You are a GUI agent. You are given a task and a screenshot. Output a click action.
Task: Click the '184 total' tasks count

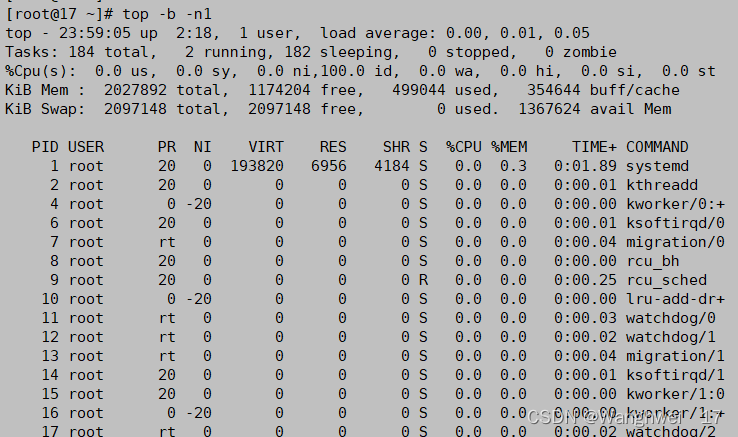tap(112, 52)
